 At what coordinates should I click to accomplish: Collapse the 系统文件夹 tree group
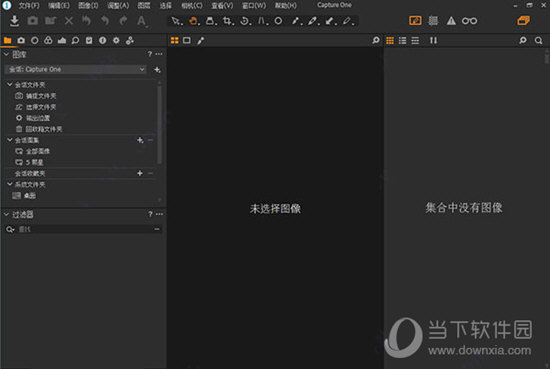(10, 184)
